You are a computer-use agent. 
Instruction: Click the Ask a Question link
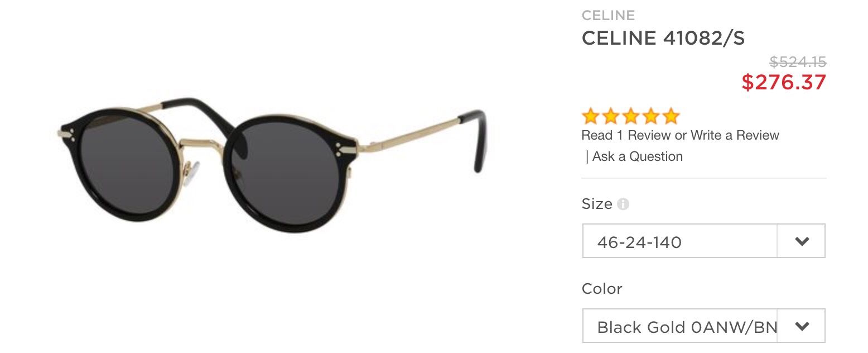(x=638, y=156)
